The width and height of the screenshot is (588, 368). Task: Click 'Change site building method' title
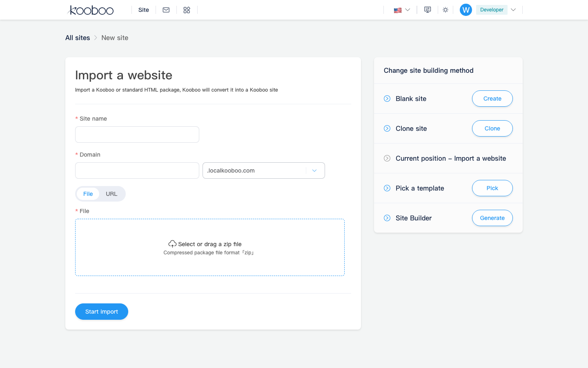[429, 70]
